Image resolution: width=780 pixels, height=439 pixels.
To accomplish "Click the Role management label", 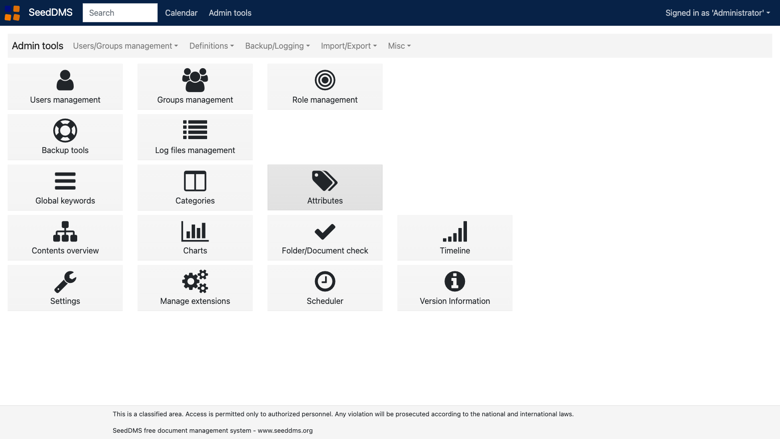I will tap(325, 100).
